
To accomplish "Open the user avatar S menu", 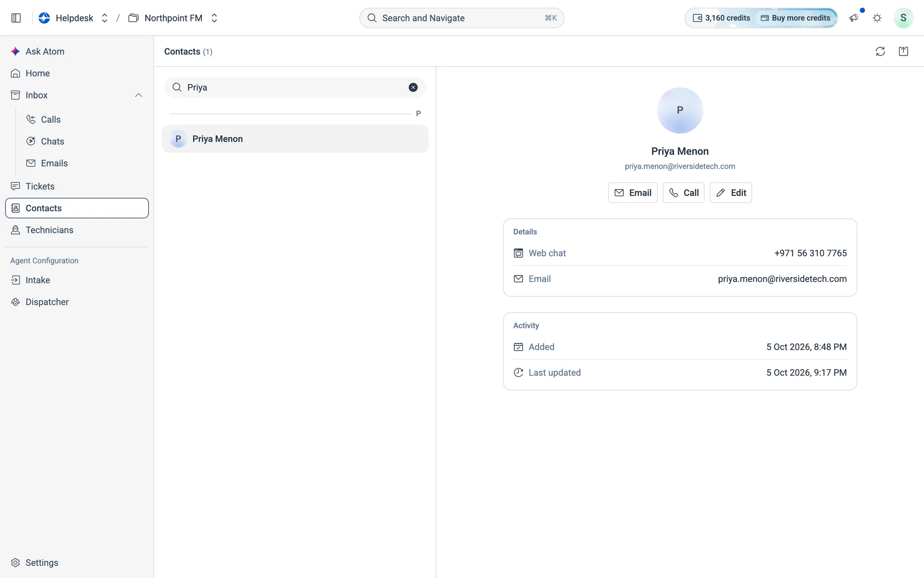I will click(903, 18).
